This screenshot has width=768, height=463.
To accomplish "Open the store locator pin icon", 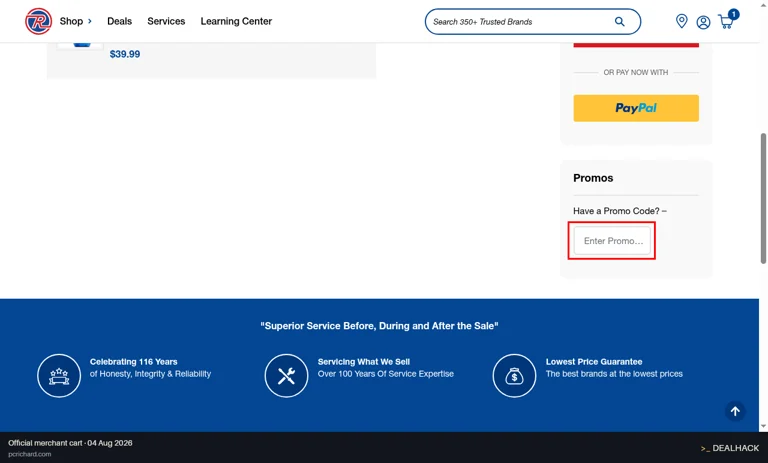I will tap(681, 21).
